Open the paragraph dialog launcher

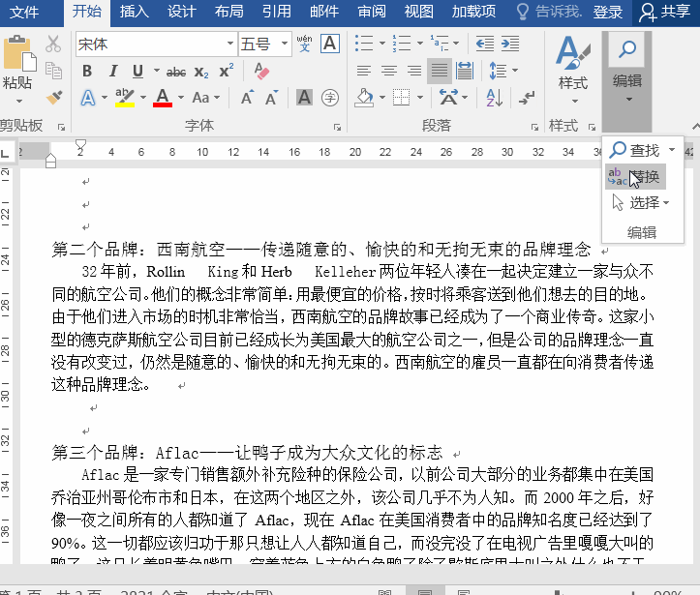[x=534, y=128]
